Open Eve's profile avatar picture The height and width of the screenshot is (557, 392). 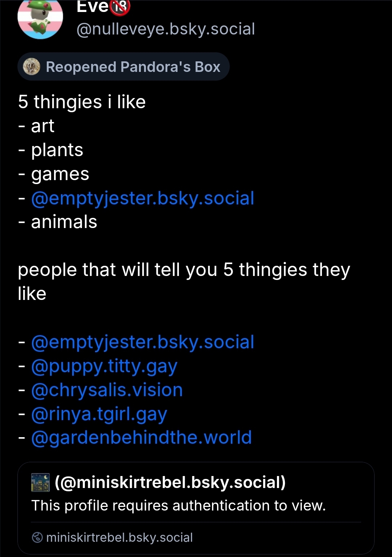point(40,18)
